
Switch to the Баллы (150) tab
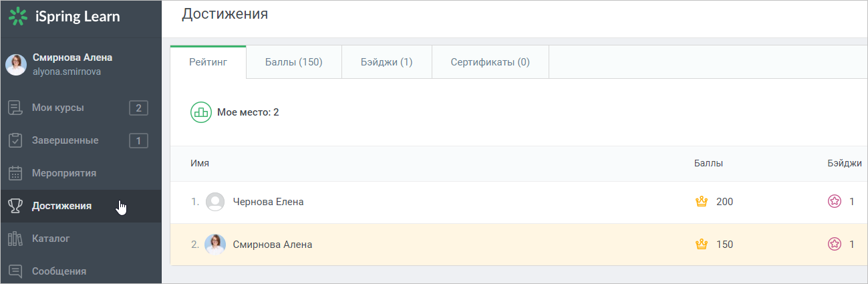pyautogui.click(x=294, y=62)
